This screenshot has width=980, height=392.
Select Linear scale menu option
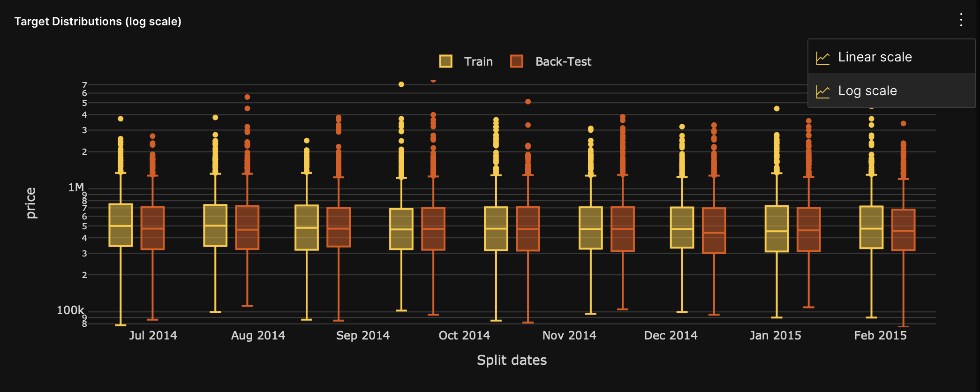[x=874, y=57]
